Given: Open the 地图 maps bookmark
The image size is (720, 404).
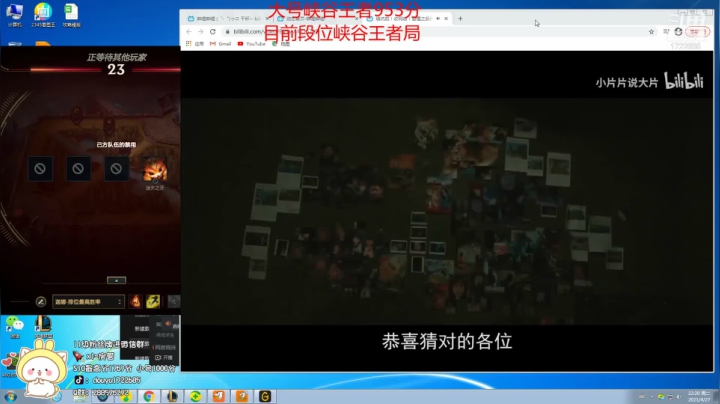Looking at the screenshot, I should (281, 44).
